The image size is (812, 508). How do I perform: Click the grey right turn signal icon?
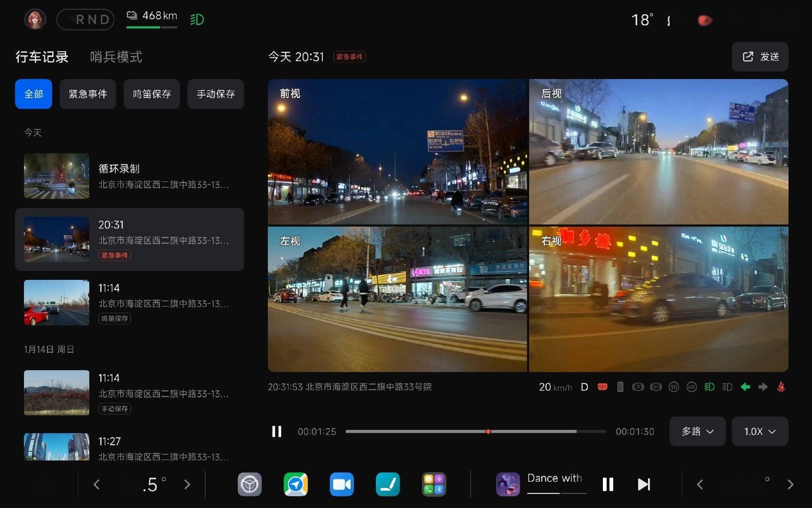click(763, 387)
